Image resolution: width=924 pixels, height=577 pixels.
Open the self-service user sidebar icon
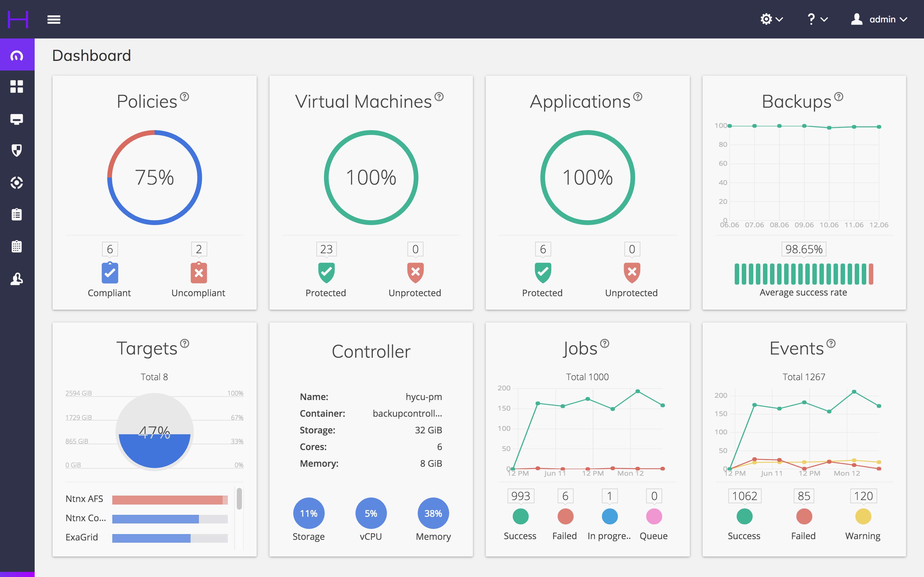pyautogui.click(x=17, y=279)
